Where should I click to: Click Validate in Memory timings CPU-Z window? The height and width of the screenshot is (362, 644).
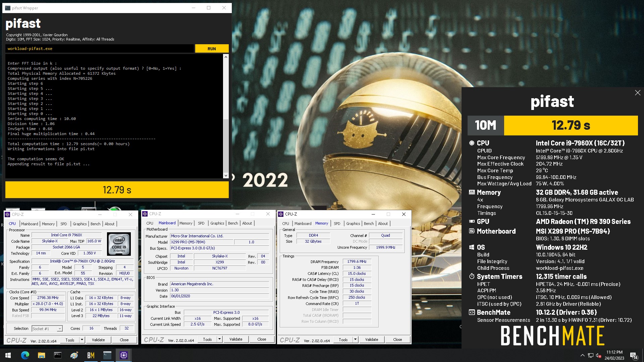click(372, 340)
